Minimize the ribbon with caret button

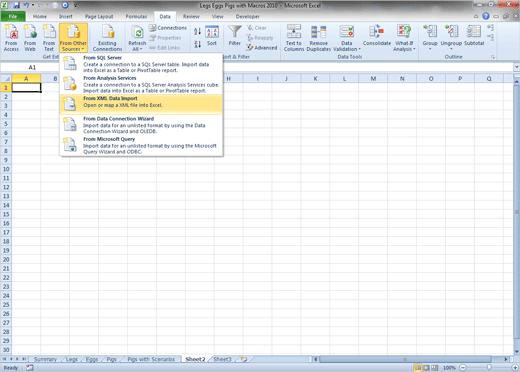click(476, 16)
